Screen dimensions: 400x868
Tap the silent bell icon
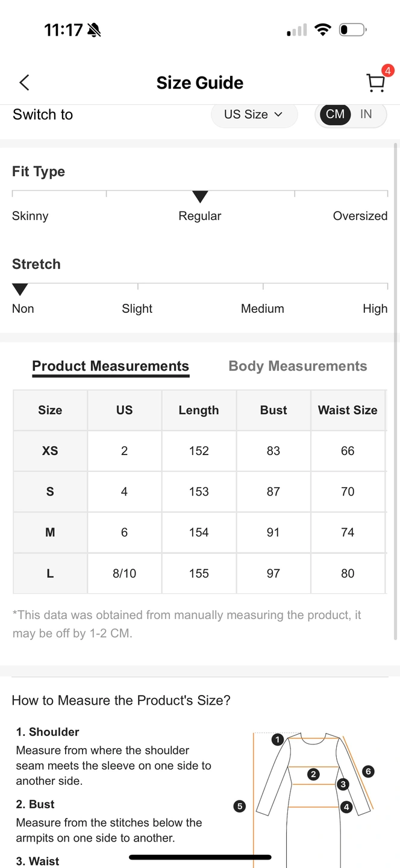(x=94, y=30)
